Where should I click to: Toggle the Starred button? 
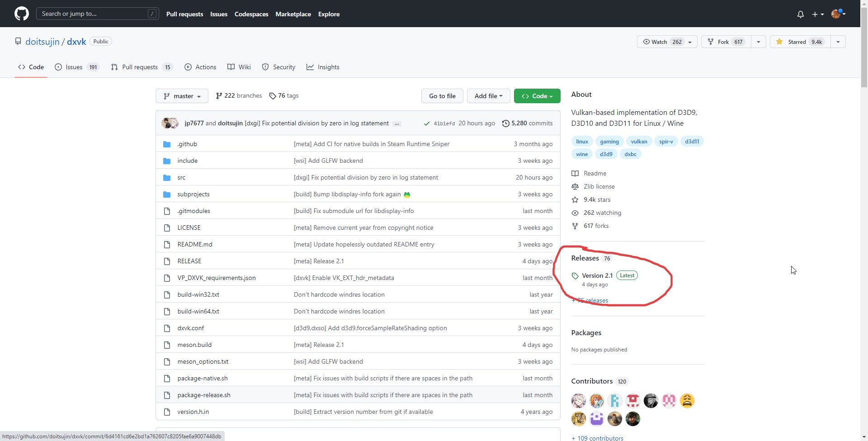coord(800,42)
